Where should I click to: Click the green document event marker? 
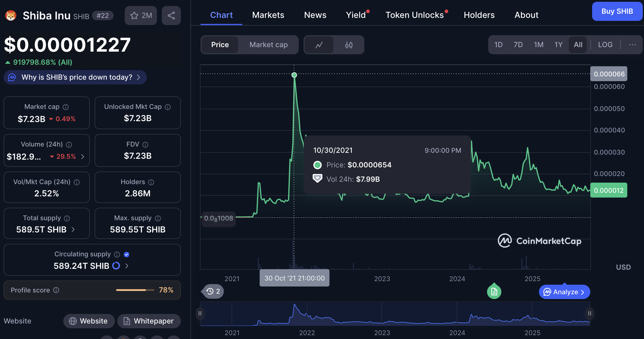pyautogui.click(x=494, y=292)
